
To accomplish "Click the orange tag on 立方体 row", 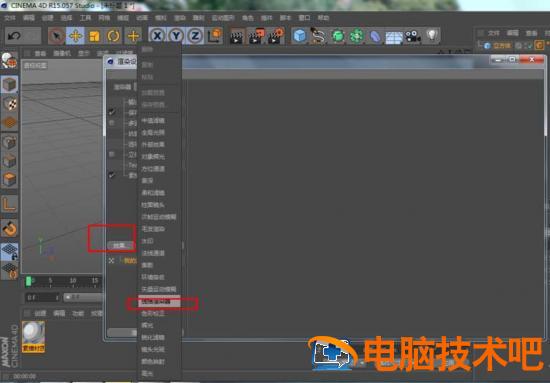I will [539, 45].
